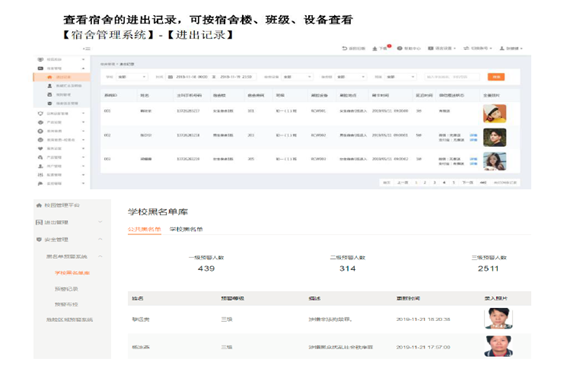This screenshot has height=368, width=567.
Task: Click the level-three warning count 2511
Action: tap(488, 269)
